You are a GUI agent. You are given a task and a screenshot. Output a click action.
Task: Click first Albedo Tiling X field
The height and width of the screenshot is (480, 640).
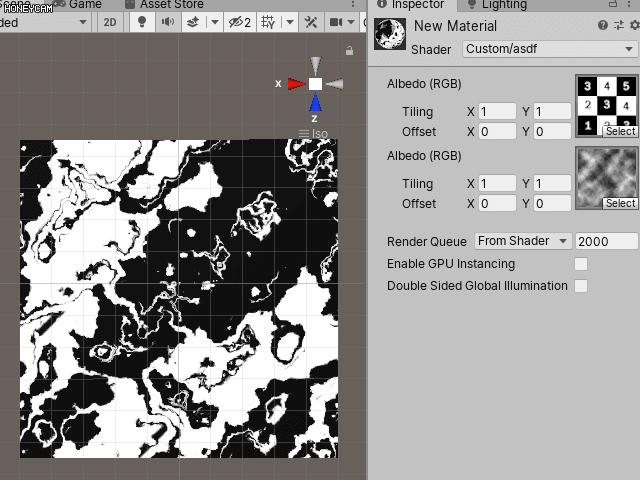click(497, 111)
